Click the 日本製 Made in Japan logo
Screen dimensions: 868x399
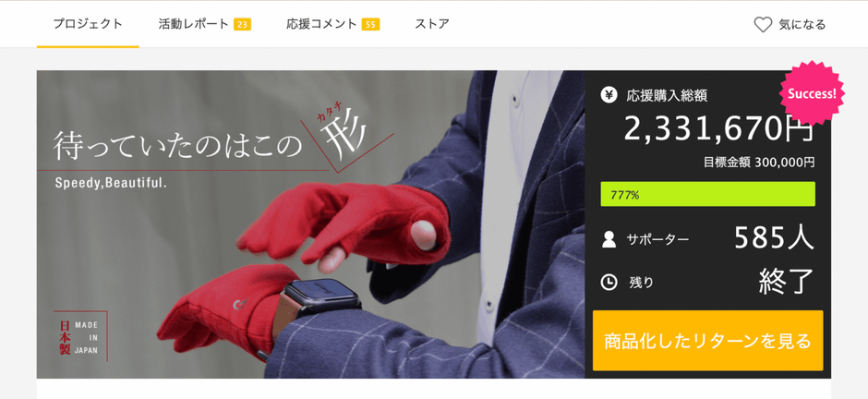pos(80,336)
